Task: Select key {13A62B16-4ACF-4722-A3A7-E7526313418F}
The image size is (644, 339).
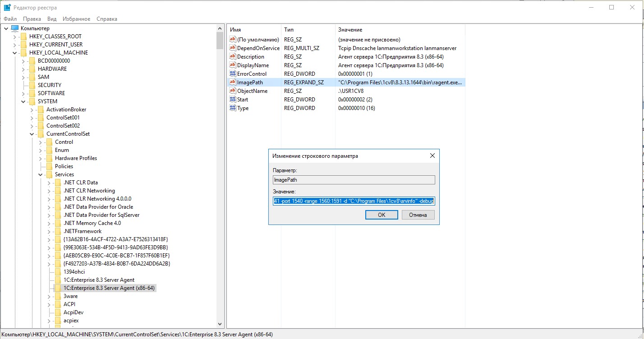Action: click(x=116, y=239)
